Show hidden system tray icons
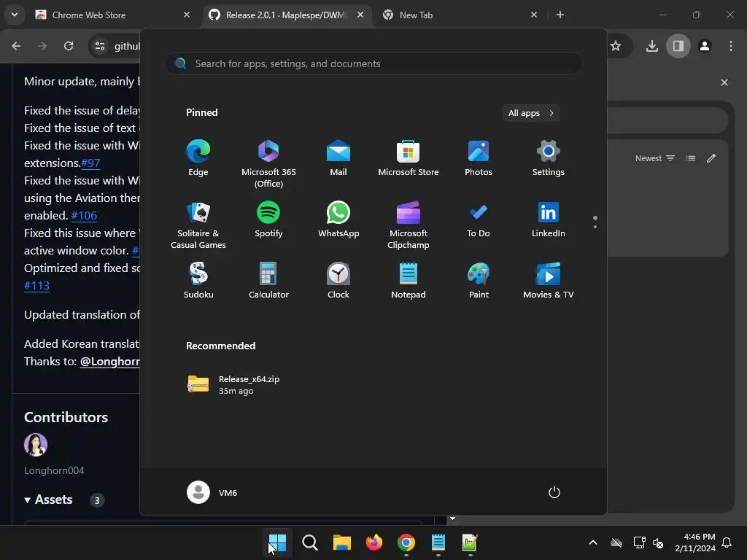Image resolution: width=747 pixels, height=560 pixels. 593,542
